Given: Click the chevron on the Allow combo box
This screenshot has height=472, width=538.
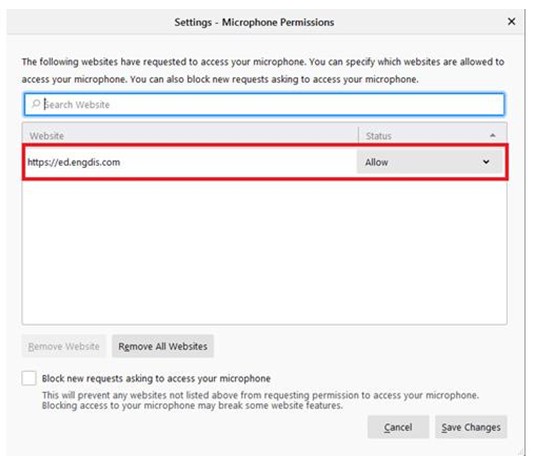Looking at the screenshot, I should (486, 162).
